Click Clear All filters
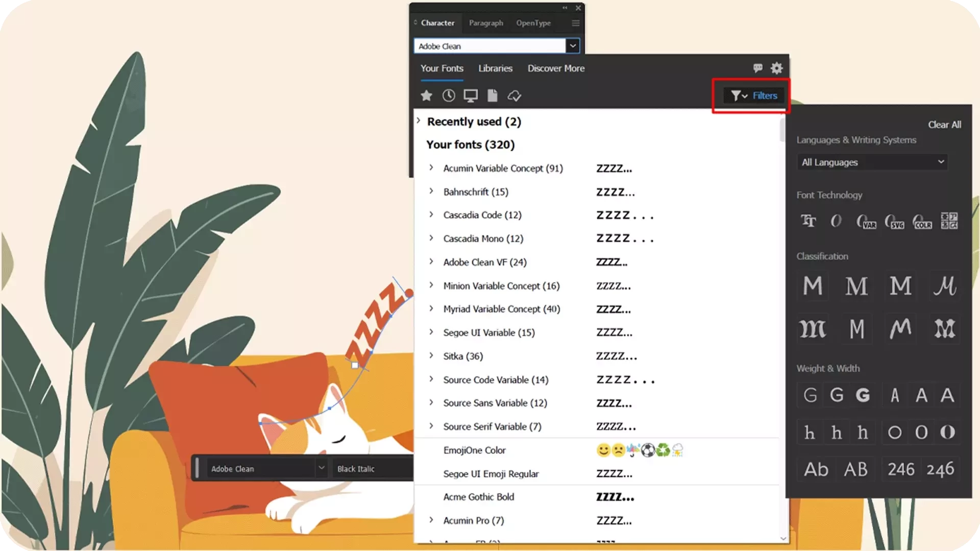 pyautogui.click(x=944, y=125)
